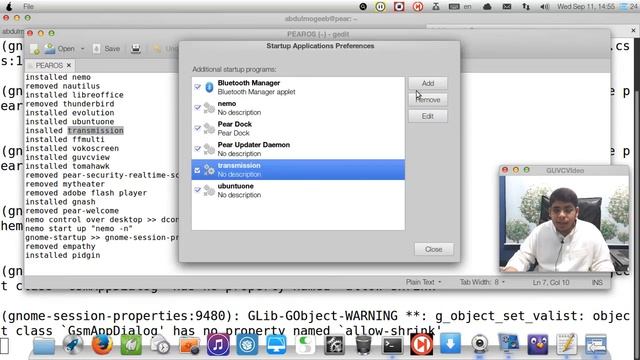This screenshot has height=360, width=640.
Task: Click the INS indicator in gedit status bar
Action: pos(597,282)
